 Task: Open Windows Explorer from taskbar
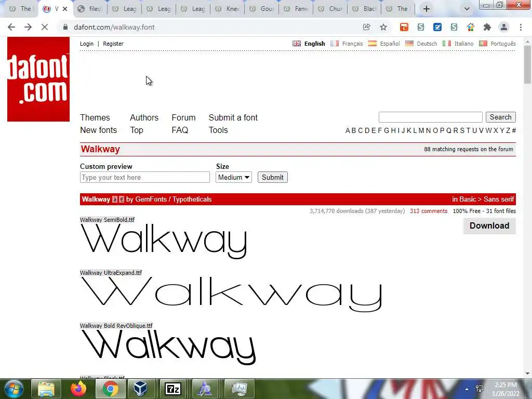(x=46, y=389)
